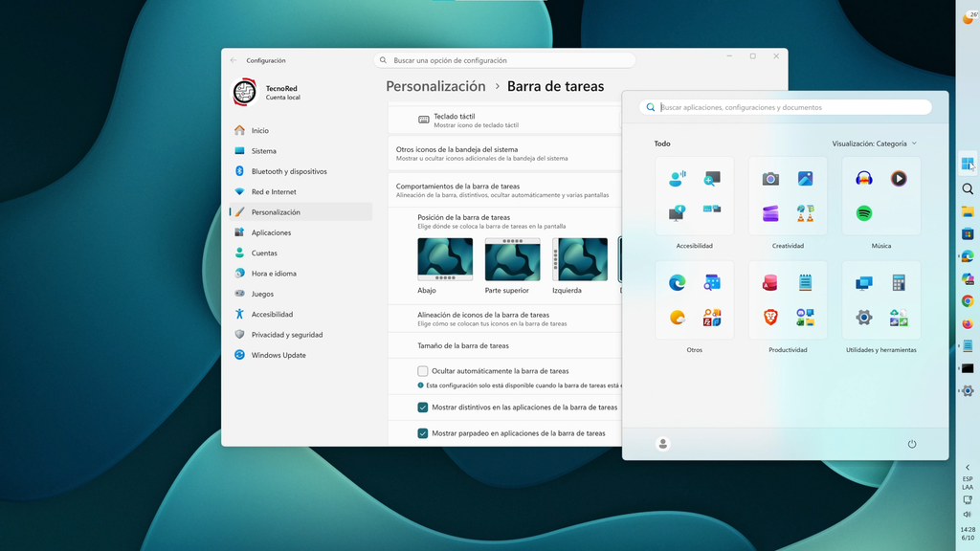Expand 'Alineación de iconos de la barra de tareas'
The height and width of the screenshot is (551, 980).
[504, 319]
